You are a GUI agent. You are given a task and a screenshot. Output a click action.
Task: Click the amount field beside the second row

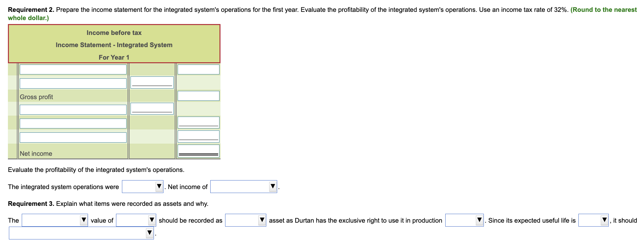pyautogui.click(x=152, y=82)
